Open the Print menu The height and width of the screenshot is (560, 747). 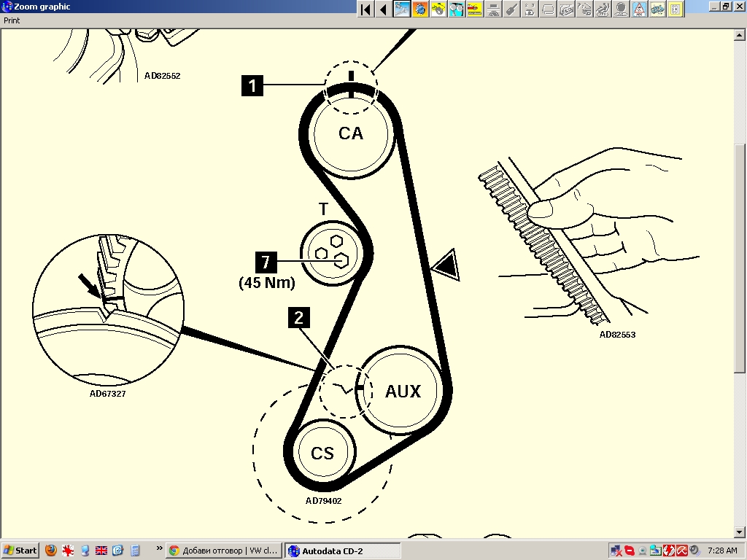pos(12,20)
